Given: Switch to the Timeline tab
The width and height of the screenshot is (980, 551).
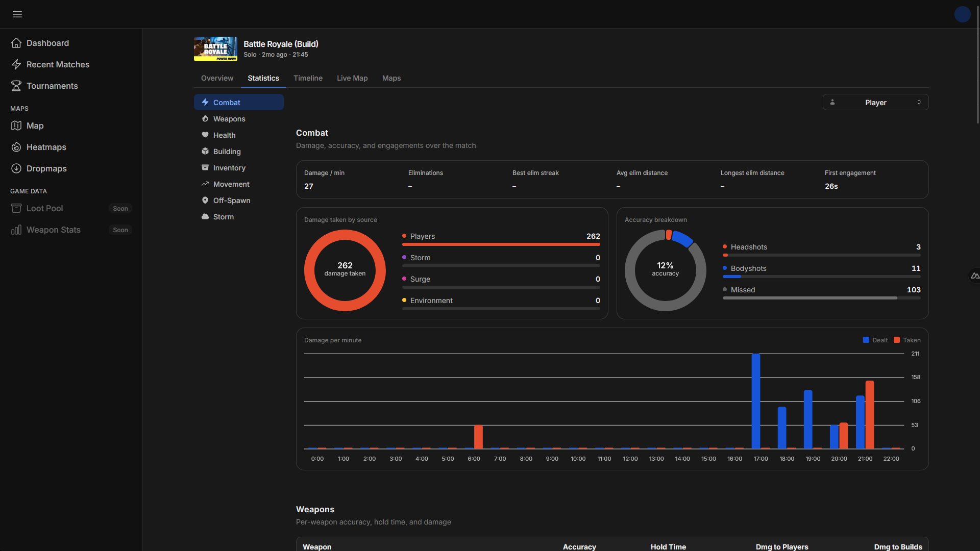Looking at the screenshot, I should click(x=308, y=78).
